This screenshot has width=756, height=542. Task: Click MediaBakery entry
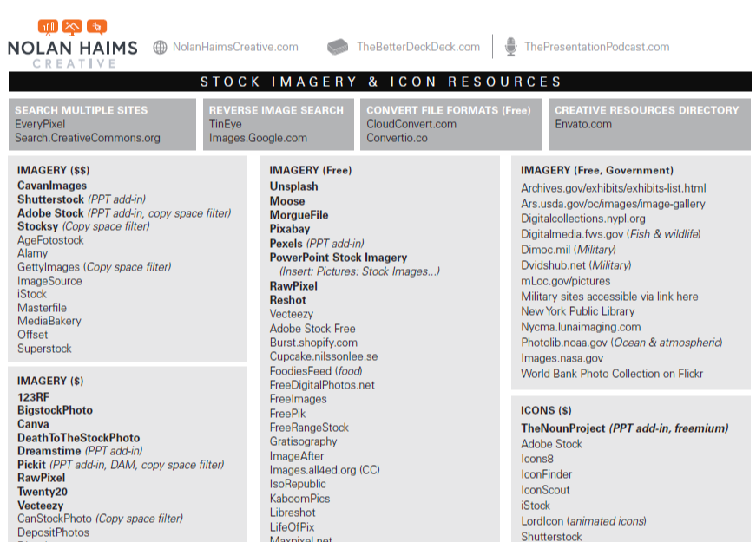[49, 322]
